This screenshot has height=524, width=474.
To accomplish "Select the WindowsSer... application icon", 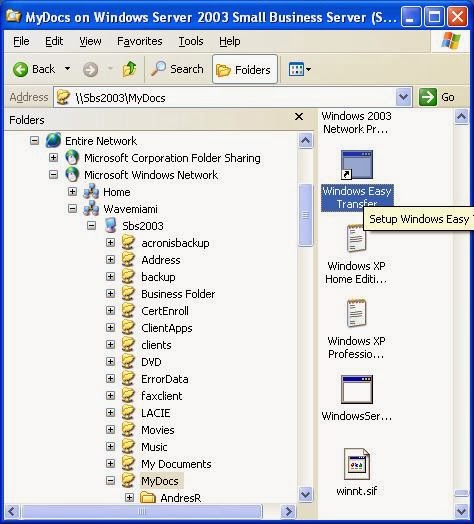I will tap(357, 389).
